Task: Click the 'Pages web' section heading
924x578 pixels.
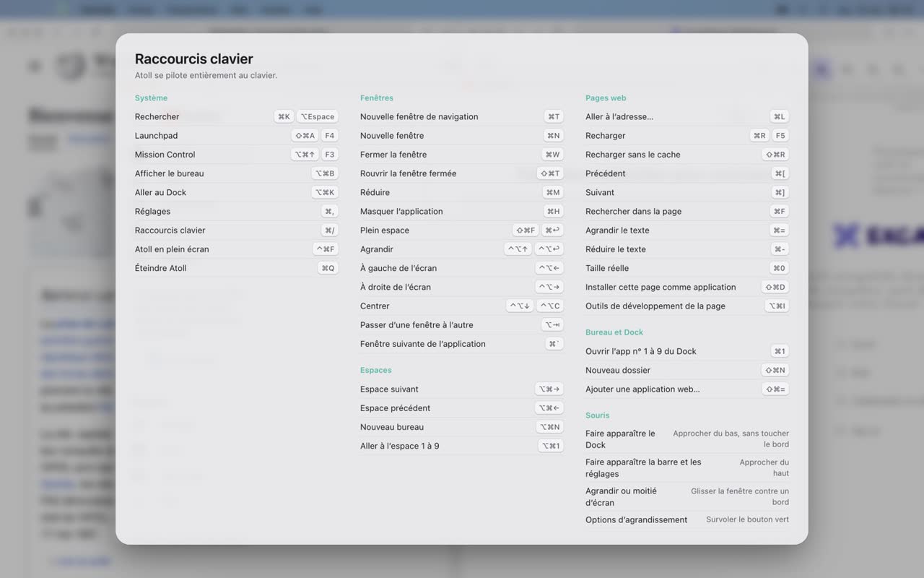Action: click(x=606, y=98)
